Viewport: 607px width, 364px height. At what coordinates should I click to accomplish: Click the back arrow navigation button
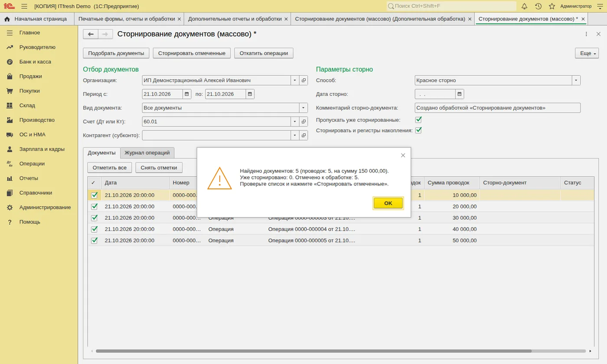[x=91, y=34]
